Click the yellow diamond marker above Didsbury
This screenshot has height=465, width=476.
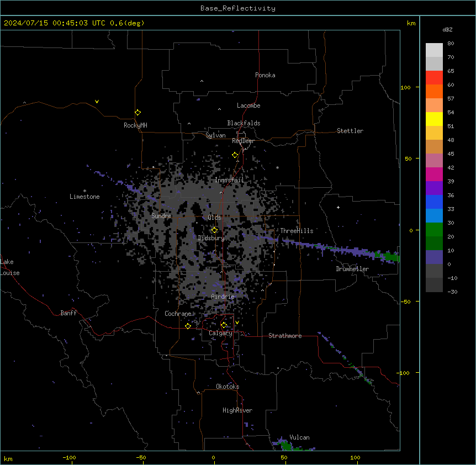pos(214,230)
